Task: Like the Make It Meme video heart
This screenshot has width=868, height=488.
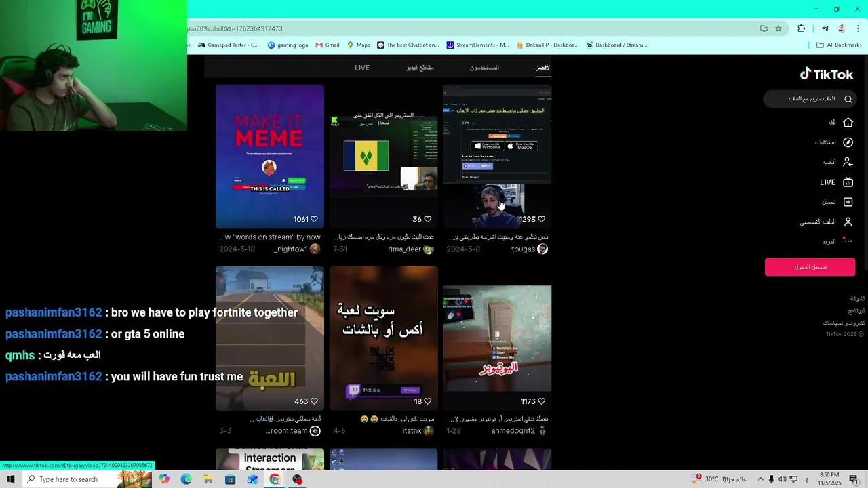Action: tap(314, 219)
